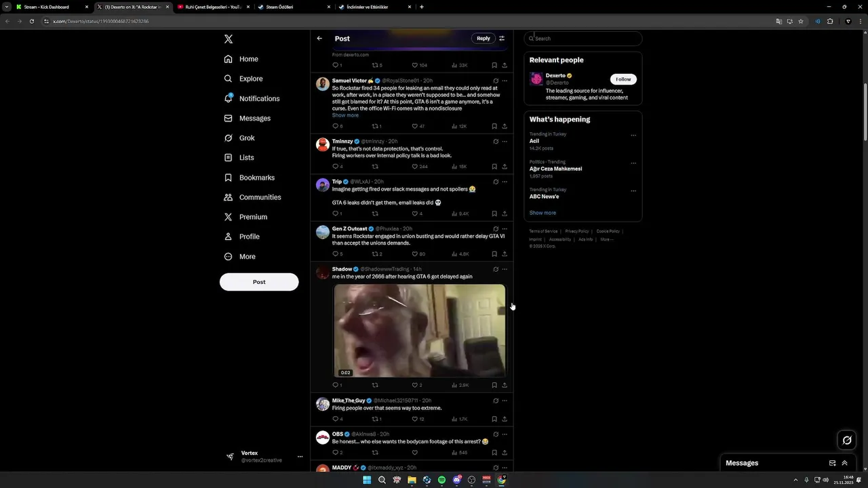Open the Ağır Ceza Mahkemesi trend
868x488 pixels.
click(x=555, y=169)
